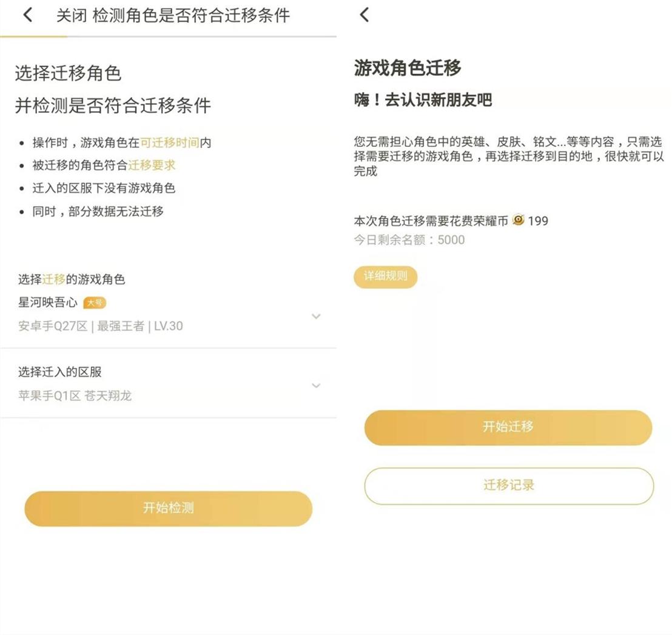
Task: Open 迁移记录 history
Action: click(509, 485)
